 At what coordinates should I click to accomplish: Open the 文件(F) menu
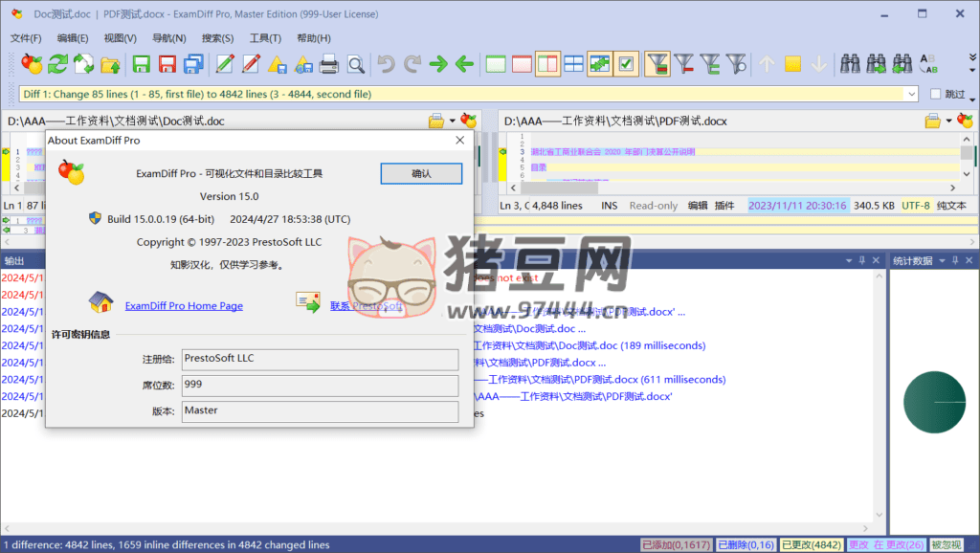26,38
